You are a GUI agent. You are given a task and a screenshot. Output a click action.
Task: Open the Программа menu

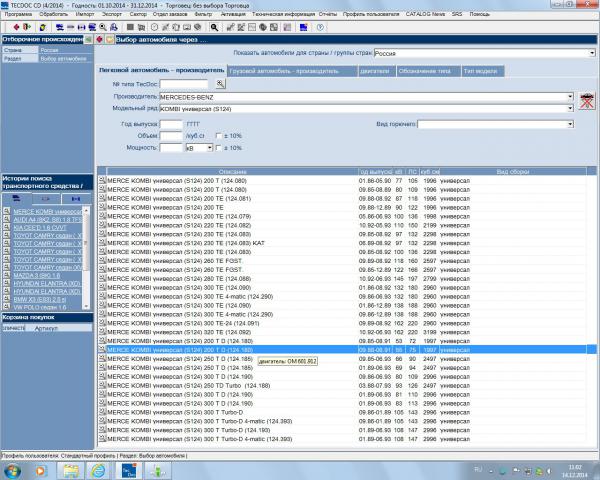point(18,14)
